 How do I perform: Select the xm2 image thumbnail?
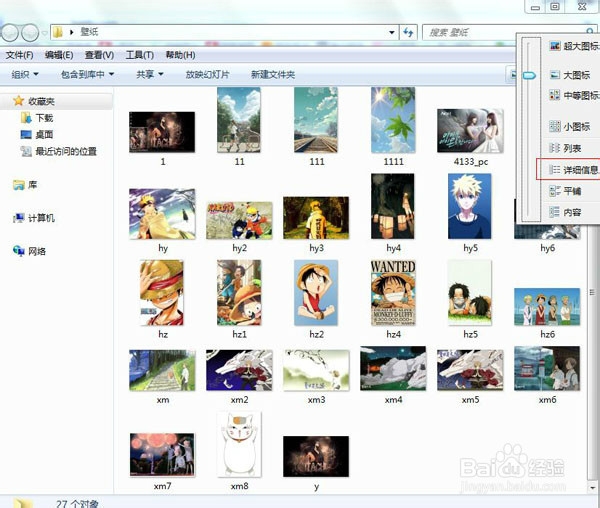239,370
